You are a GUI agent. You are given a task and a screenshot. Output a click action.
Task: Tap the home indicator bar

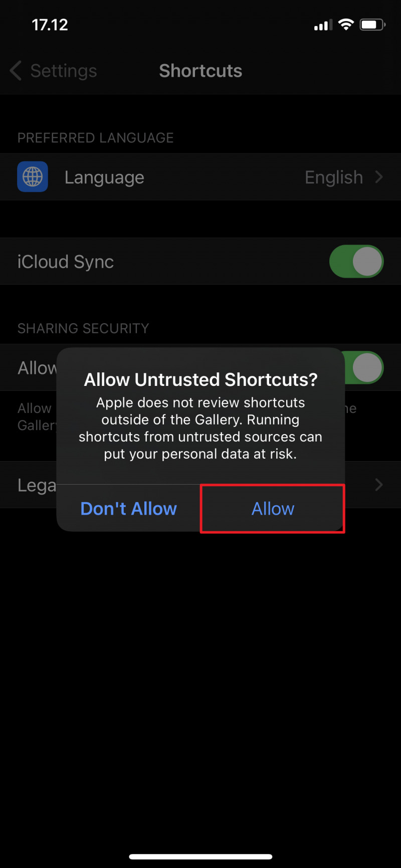tap(200, 856)
